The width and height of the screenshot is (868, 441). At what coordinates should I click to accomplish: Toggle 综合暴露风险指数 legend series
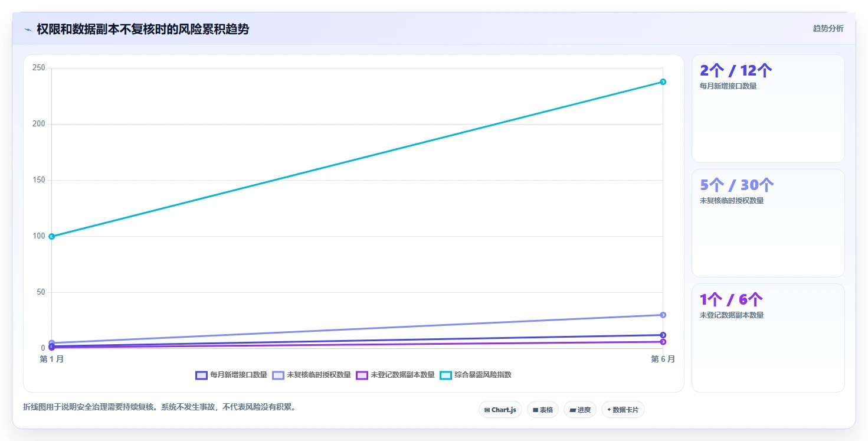pos(476,375)
